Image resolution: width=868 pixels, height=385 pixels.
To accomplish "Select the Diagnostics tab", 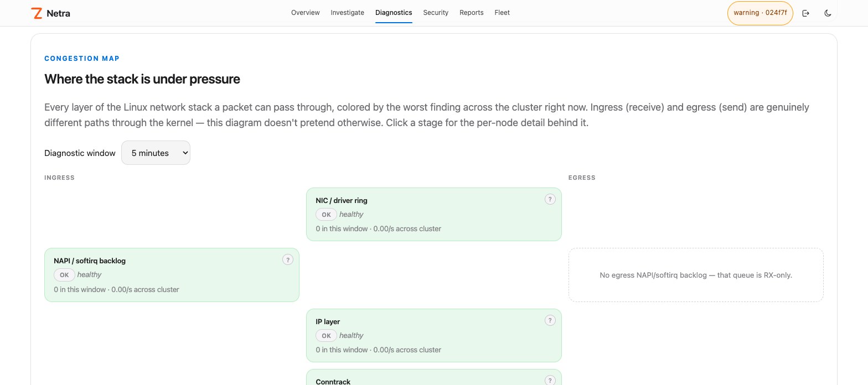I will [x=394, y=12].
